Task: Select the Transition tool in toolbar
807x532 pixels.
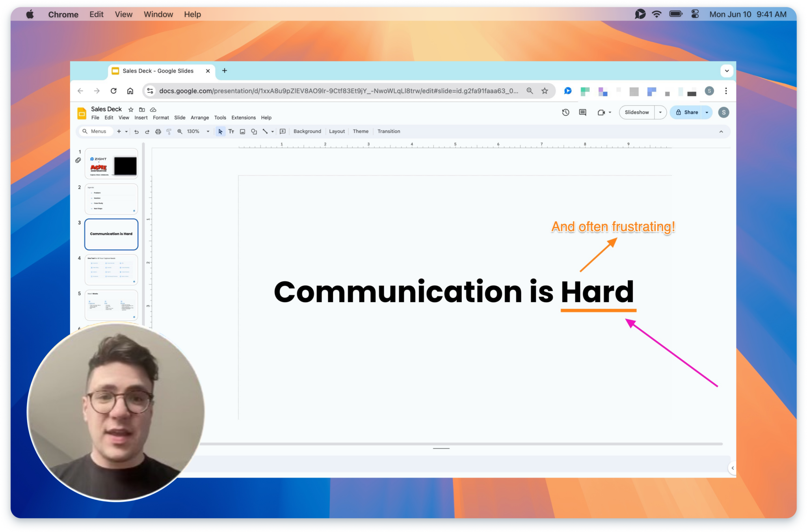Action: point(387,131)
